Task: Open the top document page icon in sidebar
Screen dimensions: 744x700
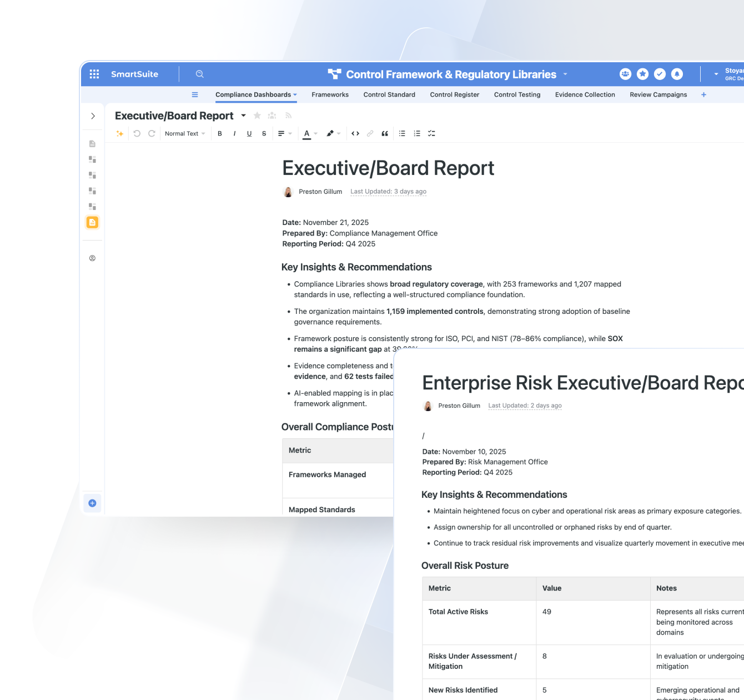Action: click(92, 144)
